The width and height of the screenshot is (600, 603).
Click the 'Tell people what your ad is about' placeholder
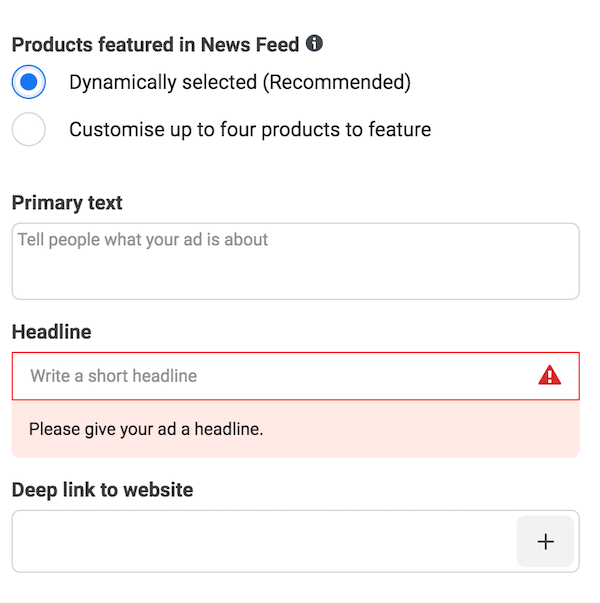143,240
